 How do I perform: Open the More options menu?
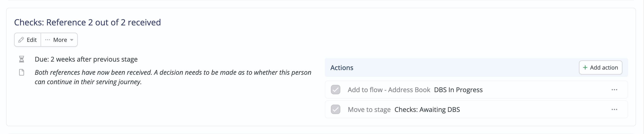59,40
